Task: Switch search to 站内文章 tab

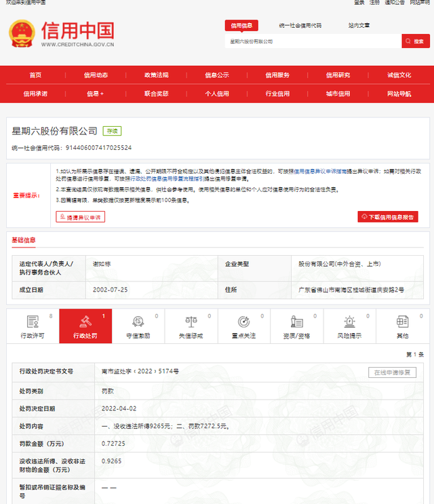Action: (359, 25)
